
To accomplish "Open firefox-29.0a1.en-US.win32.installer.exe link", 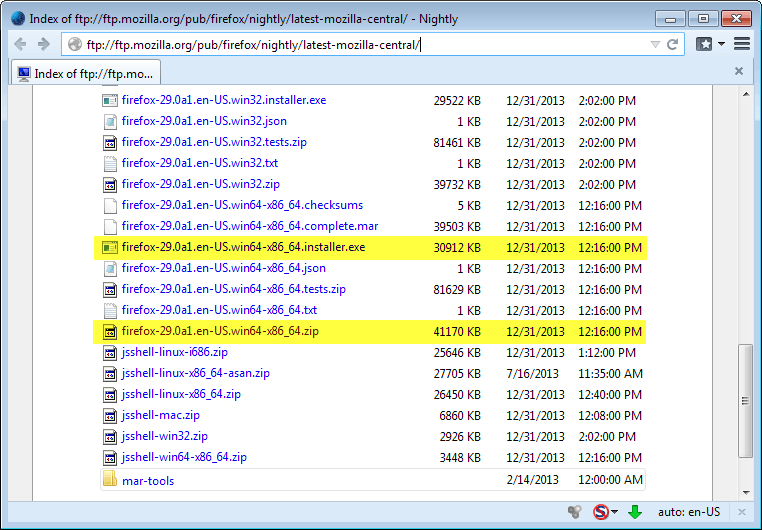I will coord(224,100).
